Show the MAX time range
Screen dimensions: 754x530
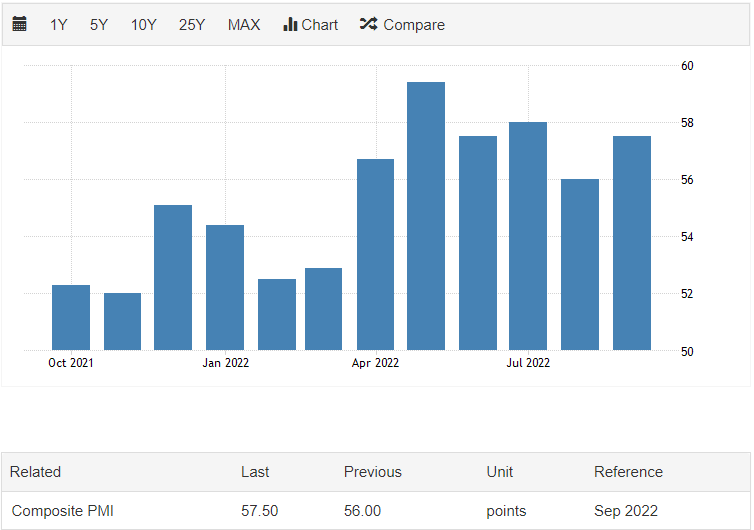pos(244,25)
